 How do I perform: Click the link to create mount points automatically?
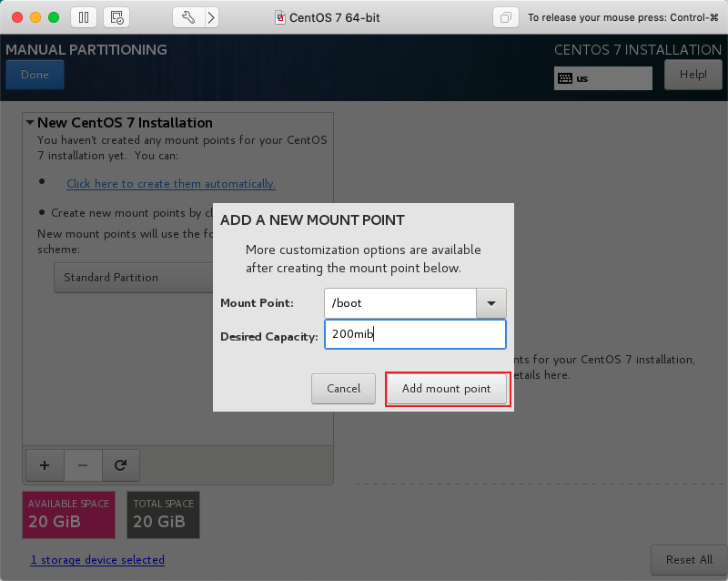(x=171, y=184)
